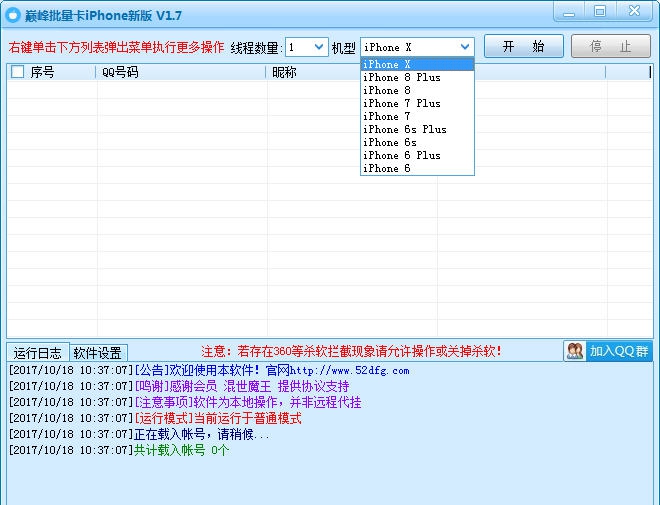This screenshot has height=505, width=660.
Task: Pick iPhone 6s Plus option
Action: [x=404, y=129]
